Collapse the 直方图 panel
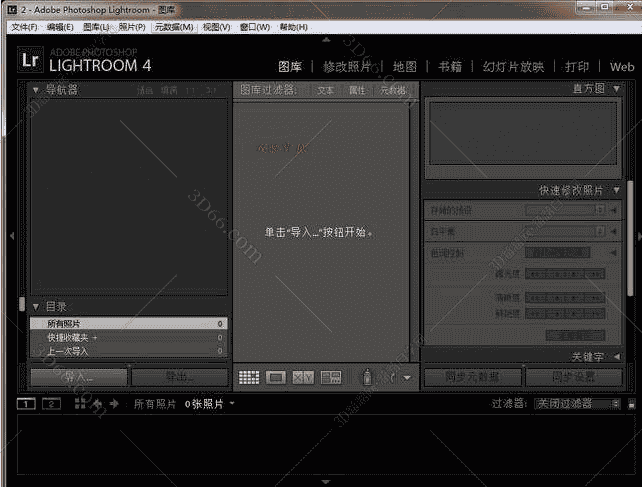Viewport: 642px width, 487px height. pyautogui.click(x=617, y=88)
